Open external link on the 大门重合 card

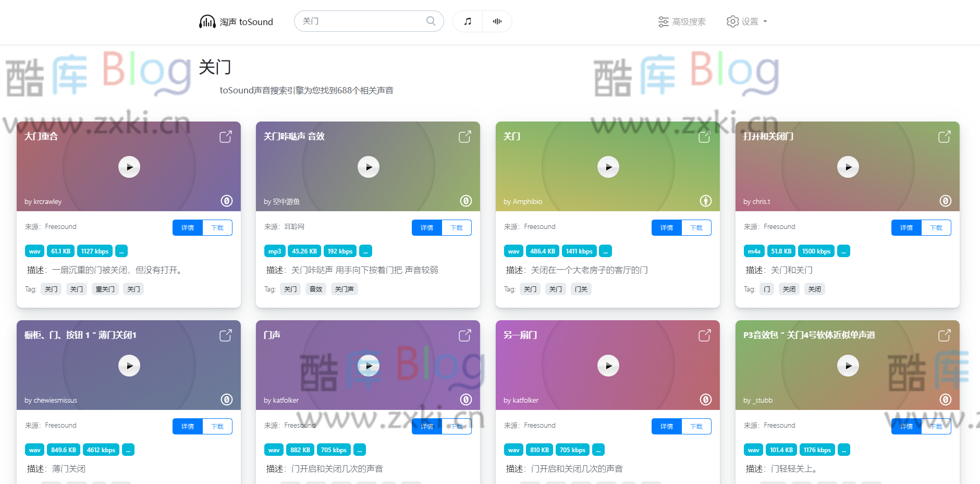(x=225, y=136)
